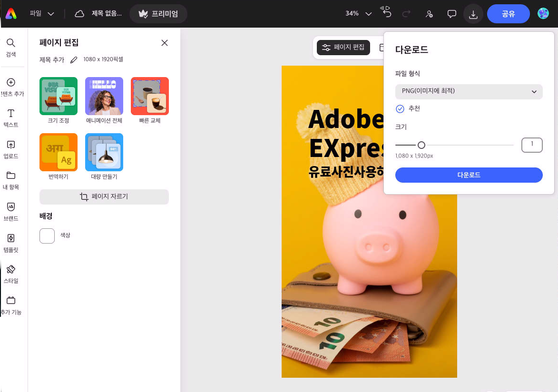558x392 pixels.
Task: Click the 페이지 자르기 crop button
Action: click(x=104, y=196)
